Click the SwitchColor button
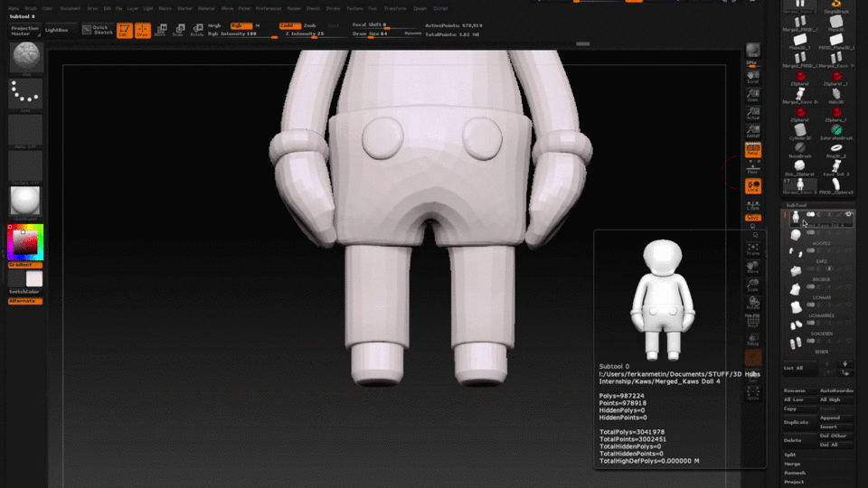 (25, 291)
